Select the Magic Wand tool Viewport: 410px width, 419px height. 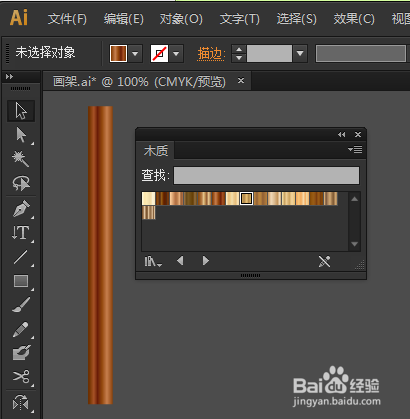tap(21, 159)
